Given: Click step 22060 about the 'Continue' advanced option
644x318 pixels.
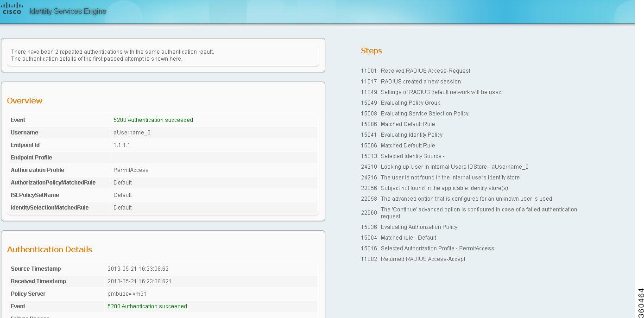Looking at the screenshot, I should point(469,213).
